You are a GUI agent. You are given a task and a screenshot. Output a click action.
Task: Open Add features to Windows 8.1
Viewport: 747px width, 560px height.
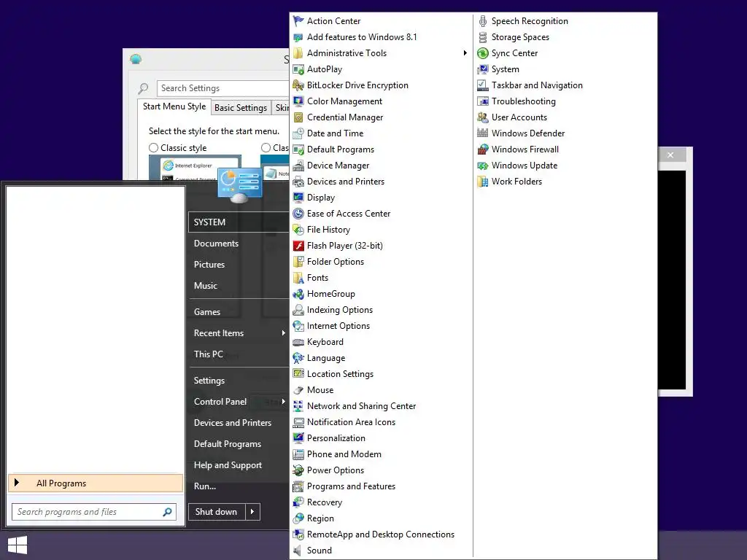[x=362, y=37]
